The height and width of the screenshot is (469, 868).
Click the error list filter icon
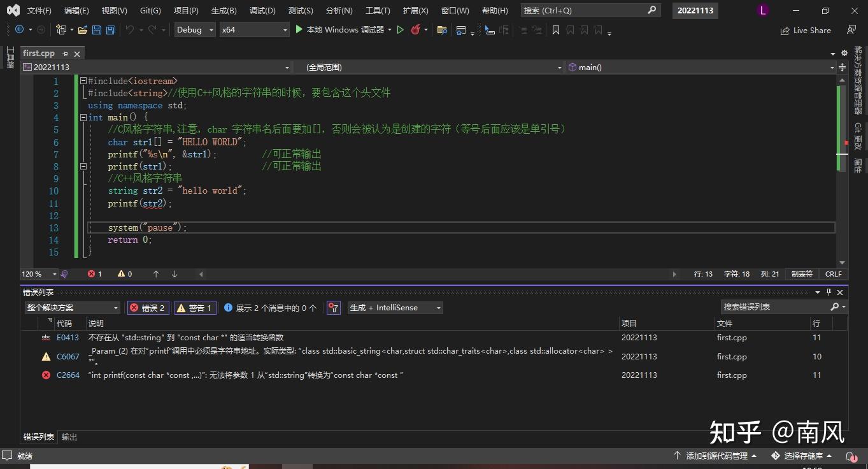tap(333, 308)
